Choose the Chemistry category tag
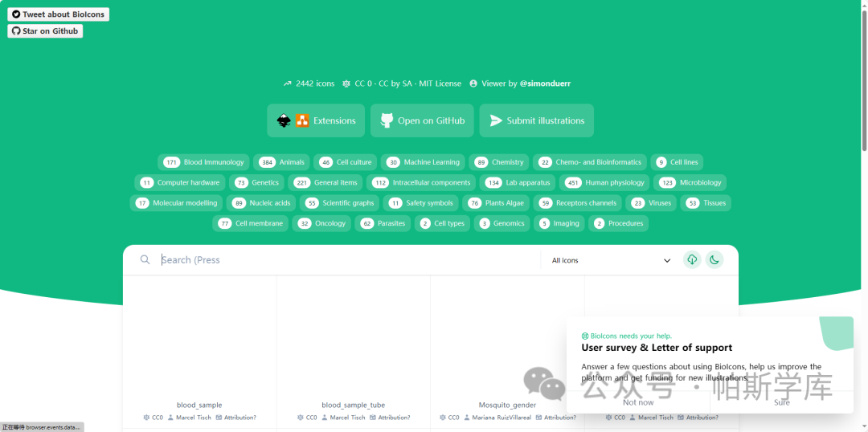The image size is (868, 432). pos(499,162)
